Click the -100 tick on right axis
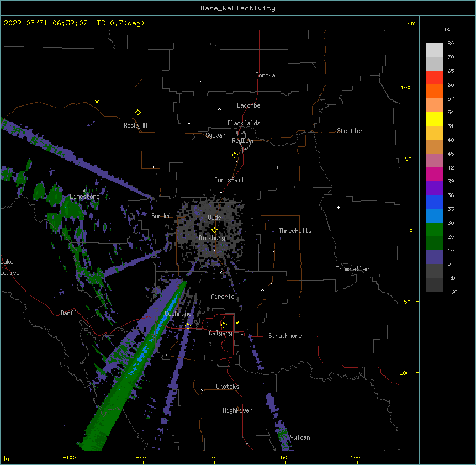The width and height of the screenshot is (476, 465). pos(404,373)
